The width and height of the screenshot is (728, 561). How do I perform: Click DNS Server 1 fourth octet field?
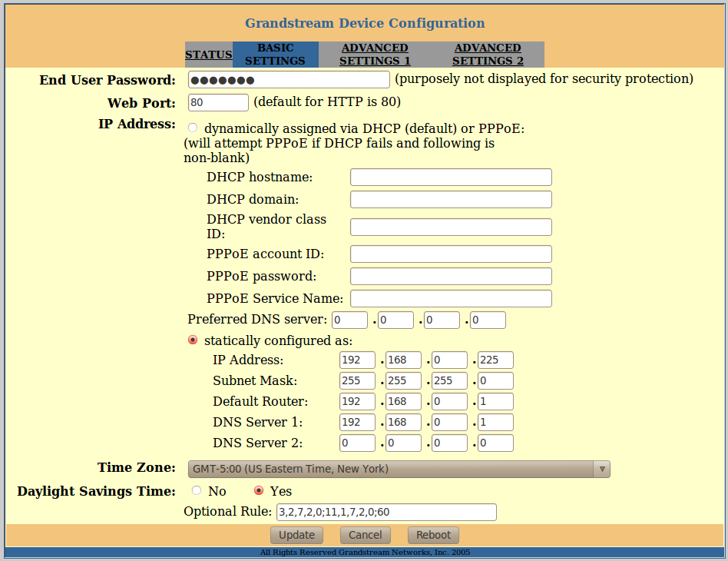click(496, 422)
